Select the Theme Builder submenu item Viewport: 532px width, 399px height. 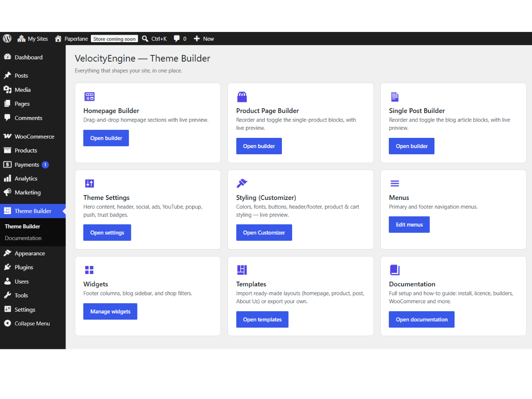coord(23,226)
